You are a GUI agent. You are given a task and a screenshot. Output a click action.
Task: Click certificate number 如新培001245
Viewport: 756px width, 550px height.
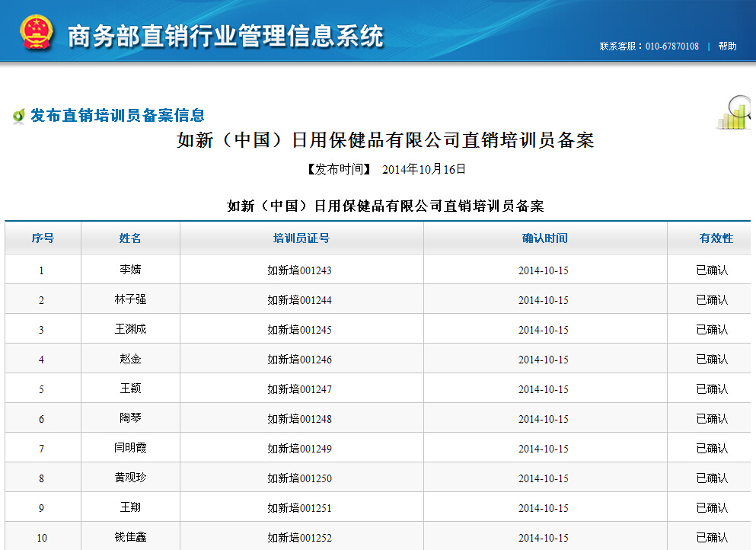click(299, 330)
